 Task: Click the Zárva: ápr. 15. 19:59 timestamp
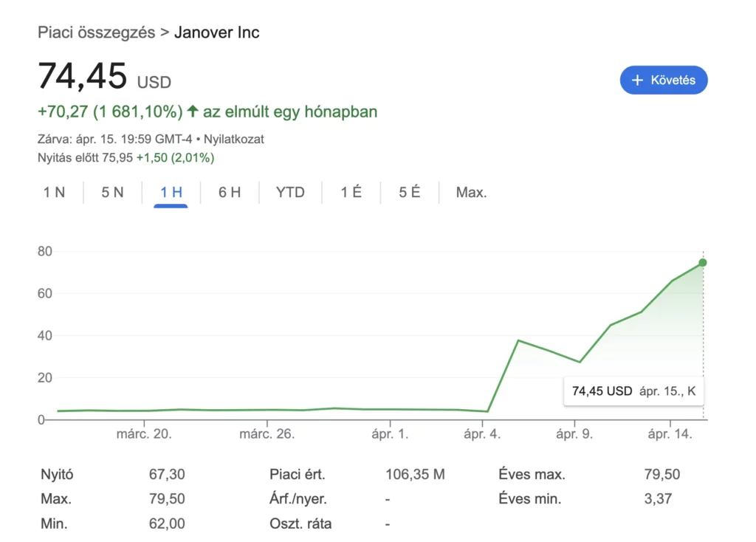[x=114, y=140]
